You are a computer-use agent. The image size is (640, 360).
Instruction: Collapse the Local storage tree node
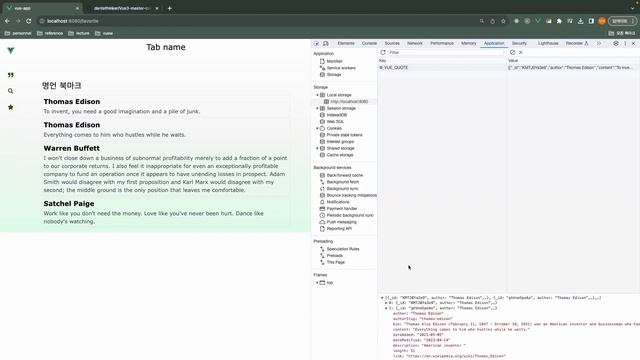tap(317, 95)
